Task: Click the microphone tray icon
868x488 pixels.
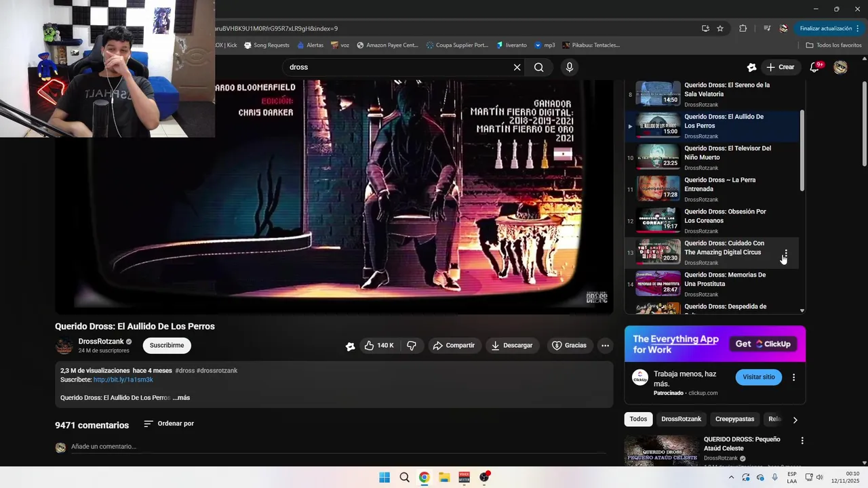Action: tap(774, 477)
